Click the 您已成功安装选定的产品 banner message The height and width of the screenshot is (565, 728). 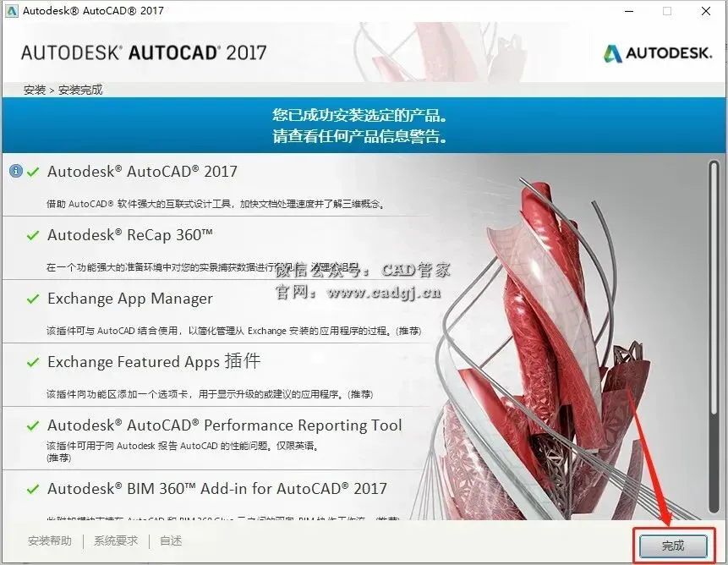pos(360,115)
